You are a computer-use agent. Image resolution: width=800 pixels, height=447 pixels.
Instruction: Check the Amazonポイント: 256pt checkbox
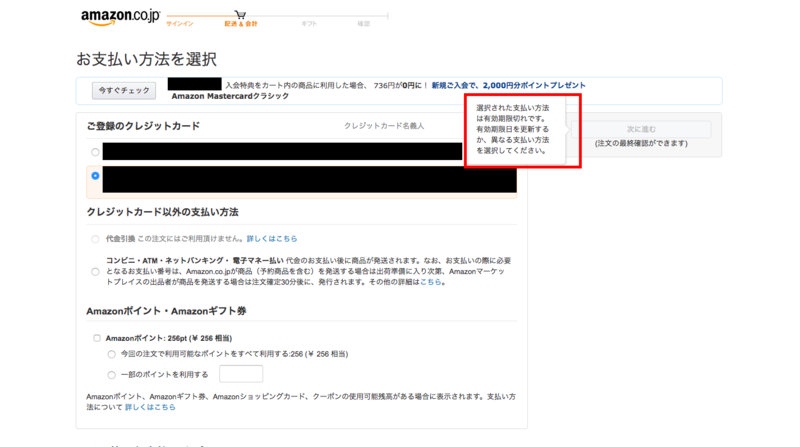pos(96,338)
